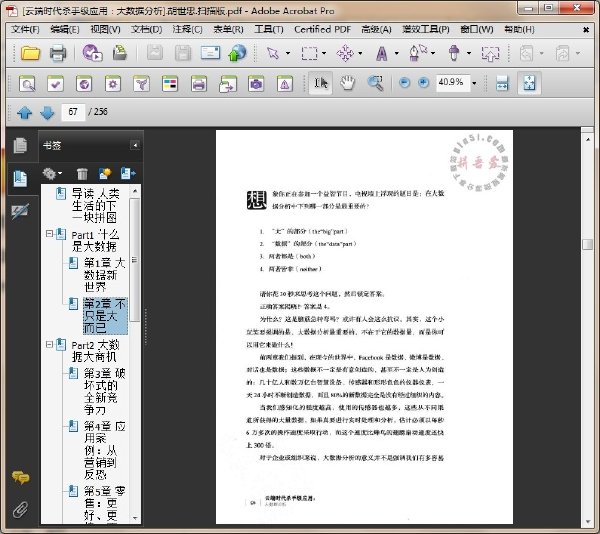
Task: Click the magnifier preflight icon in second toolbar
Action: 27,83
